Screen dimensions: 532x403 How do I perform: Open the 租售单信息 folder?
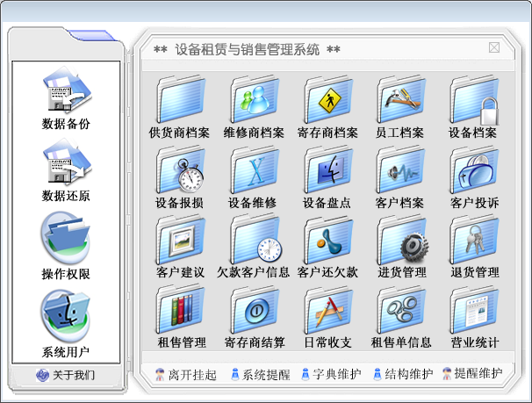pos(401,309)
